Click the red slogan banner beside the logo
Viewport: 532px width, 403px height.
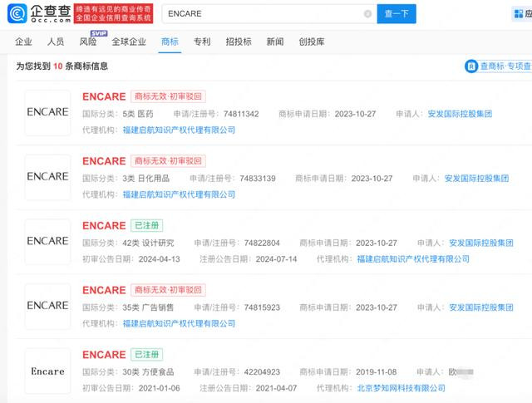[x=113, y=13]
